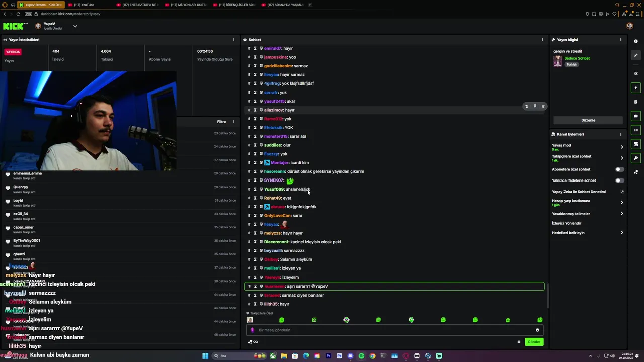Image resolution: width=644 pixels, height=362 pixels.
Task: Switch to the MİLYONLARI KURTA browser tab
Action: (x=185, y=5)
